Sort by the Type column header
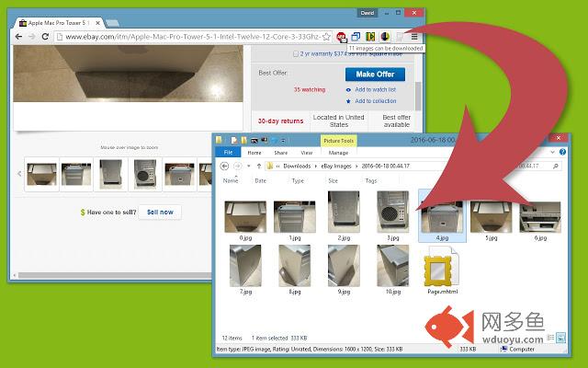 [x=298, y=180]
